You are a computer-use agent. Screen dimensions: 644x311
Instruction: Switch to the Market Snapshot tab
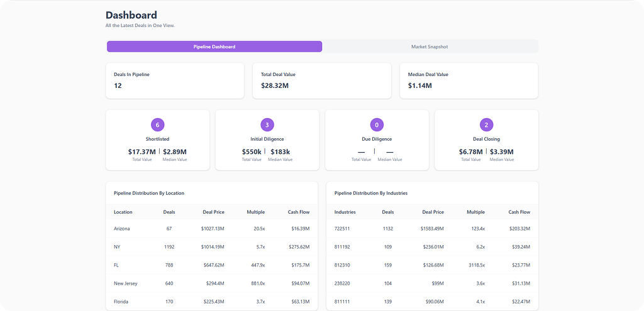(430, 46)
